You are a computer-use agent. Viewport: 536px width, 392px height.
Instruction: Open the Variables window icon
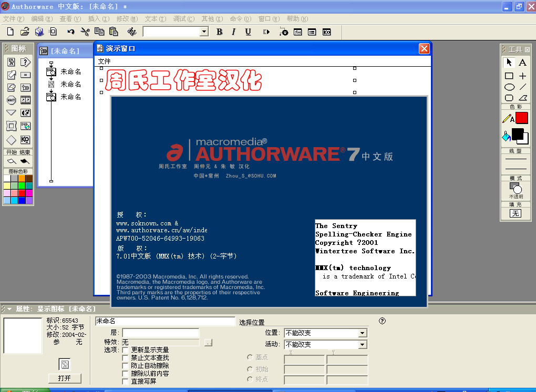[x=312, y=32]
